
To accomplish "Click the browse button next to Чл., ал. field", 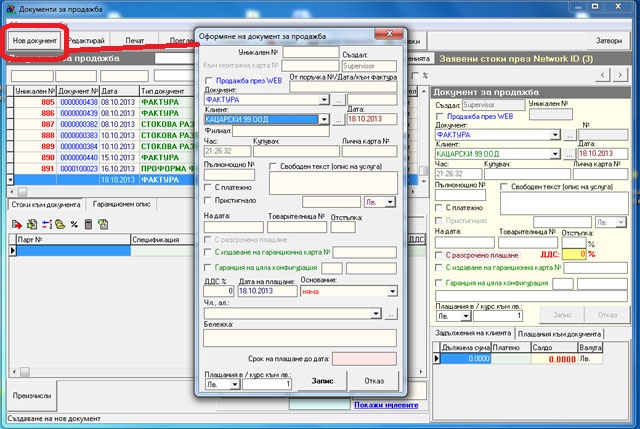I will 391,314.
